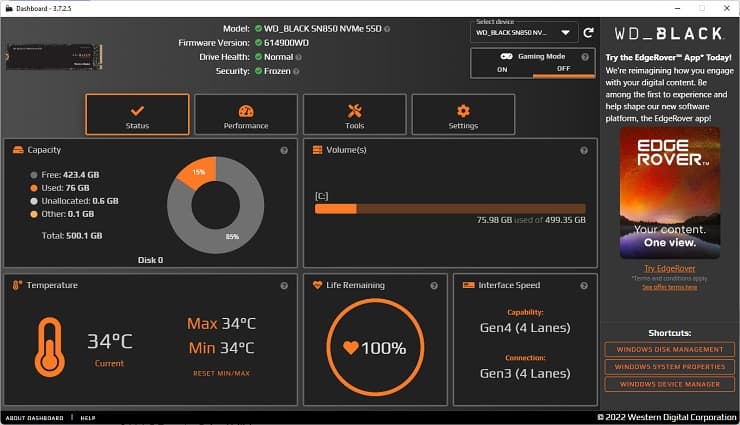Screen dimensions: 740x425
Task: Click the Gaming Mode controller icon
Action: 506,56
